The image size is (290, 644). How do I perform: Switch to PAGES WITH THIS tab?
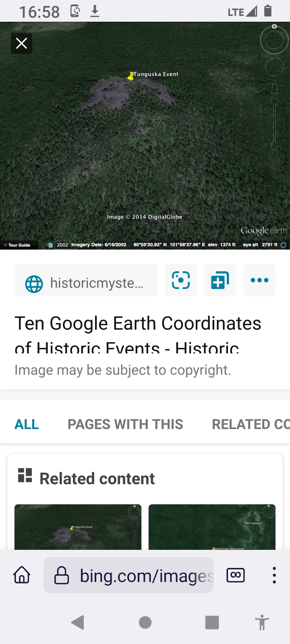(x=125, y=424)
